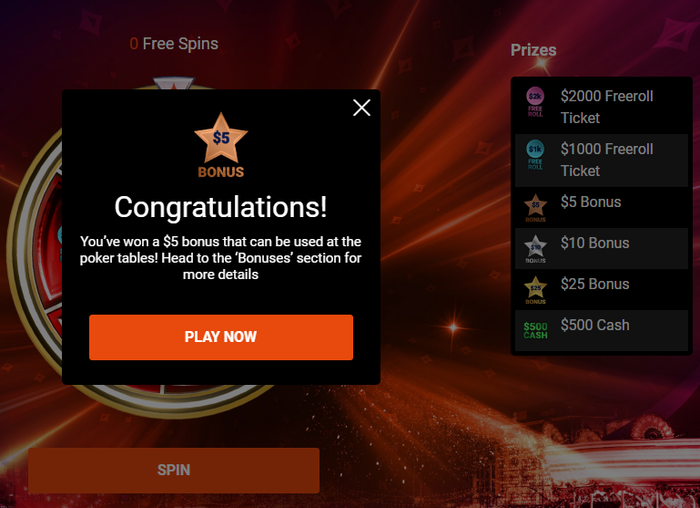Click the SPIN button

pos(174,470)
